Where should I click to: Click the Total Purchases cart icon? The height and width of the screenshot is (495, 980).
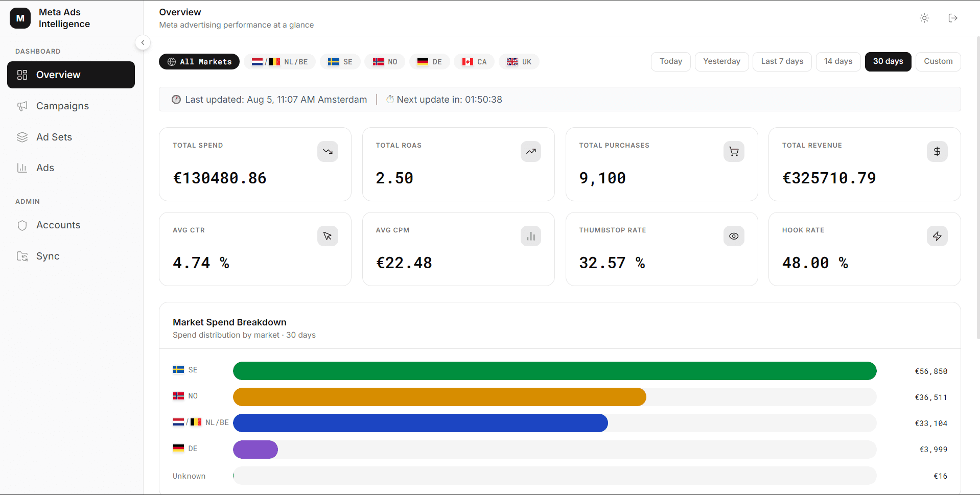734,151
